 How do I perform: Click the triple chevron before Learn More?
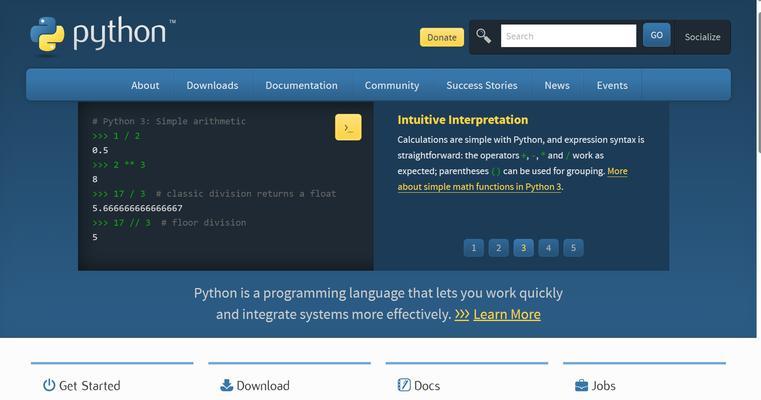(x=462, y=315)
